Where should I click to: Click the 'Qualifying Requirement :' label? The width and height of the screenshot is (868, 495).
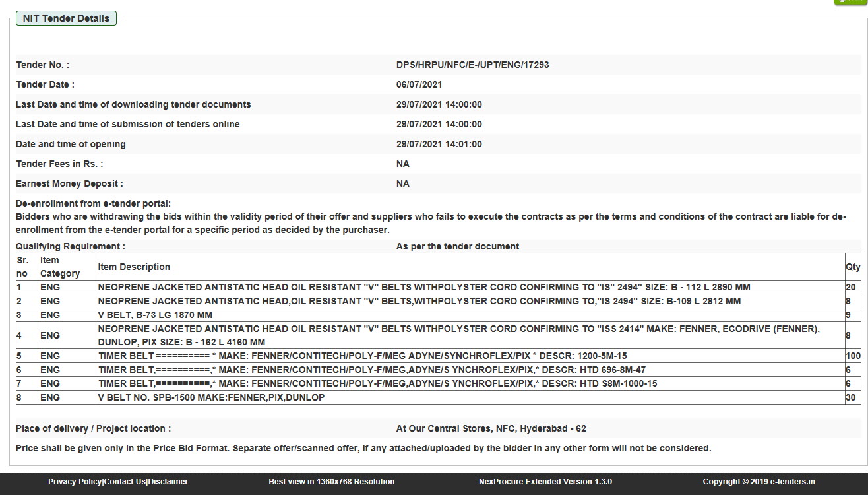pyautogui.click(x=71, y=246)
